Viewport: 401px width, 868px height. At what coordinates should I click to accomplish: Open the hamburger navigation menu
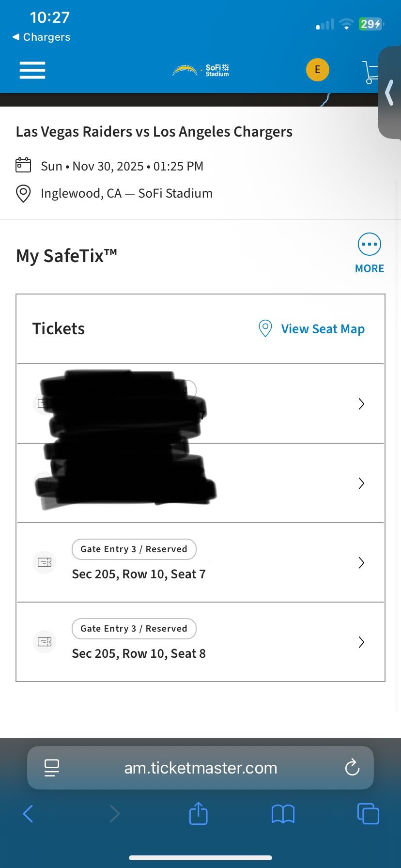click(32, 70)
